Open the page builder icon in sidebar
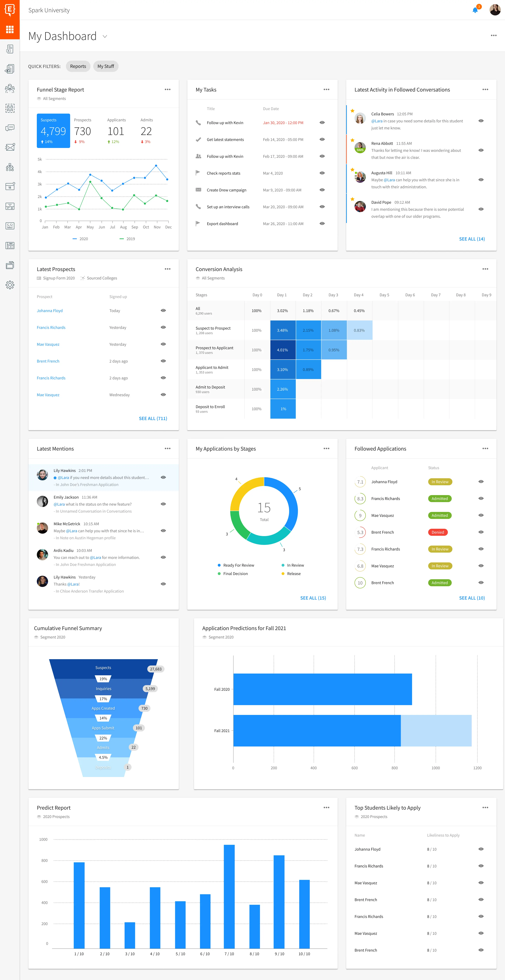This screenshot has width=505, height=980. coord(10,246)
